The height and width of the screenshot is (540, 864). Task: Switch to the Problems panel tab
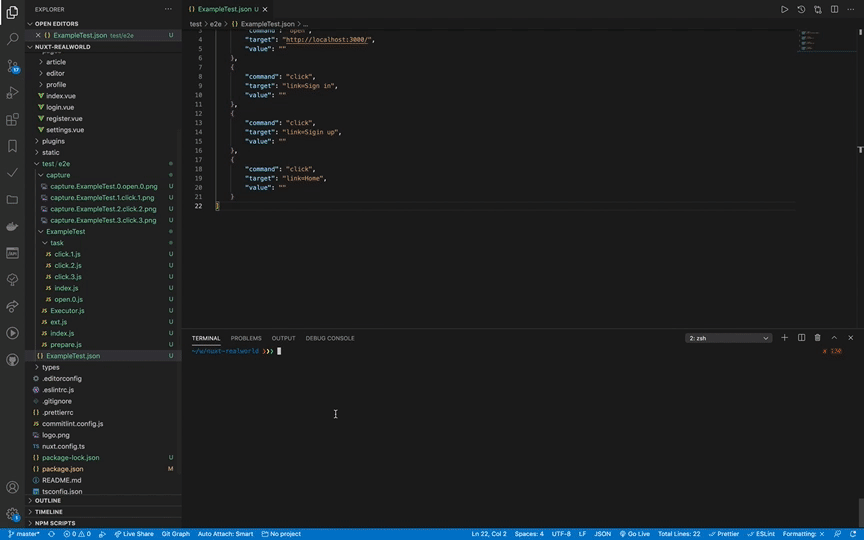pyautogui.click(x=246, y=338)
